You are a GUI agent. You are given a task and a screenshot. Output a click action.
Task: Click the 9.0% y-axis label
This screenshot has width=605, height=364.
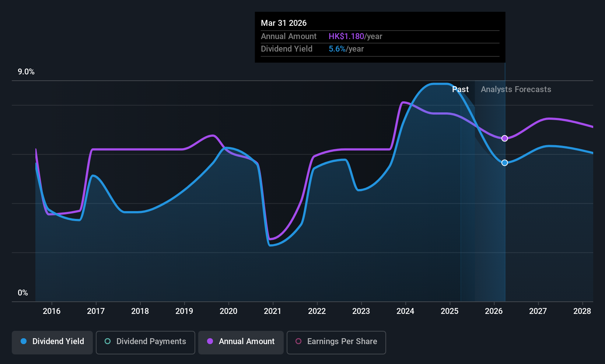[x=26, y=72]
